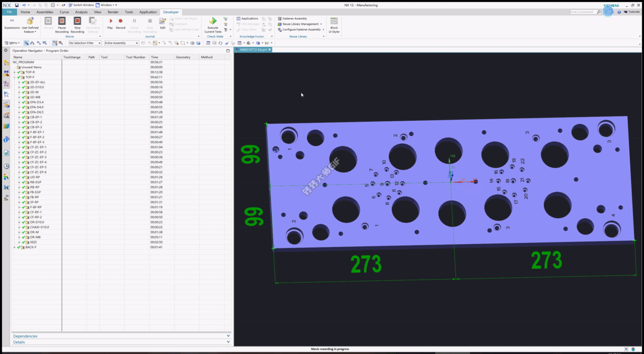
Task: Select the EPA-D3.4 program row
Action: [37, 102]
